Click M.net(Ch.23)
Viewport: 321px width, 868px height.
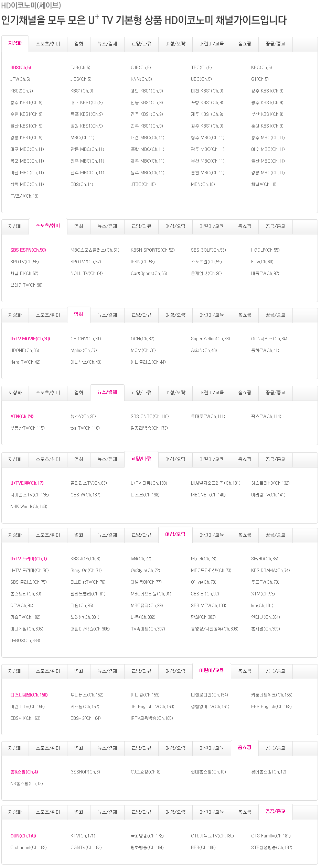[204, 559]
